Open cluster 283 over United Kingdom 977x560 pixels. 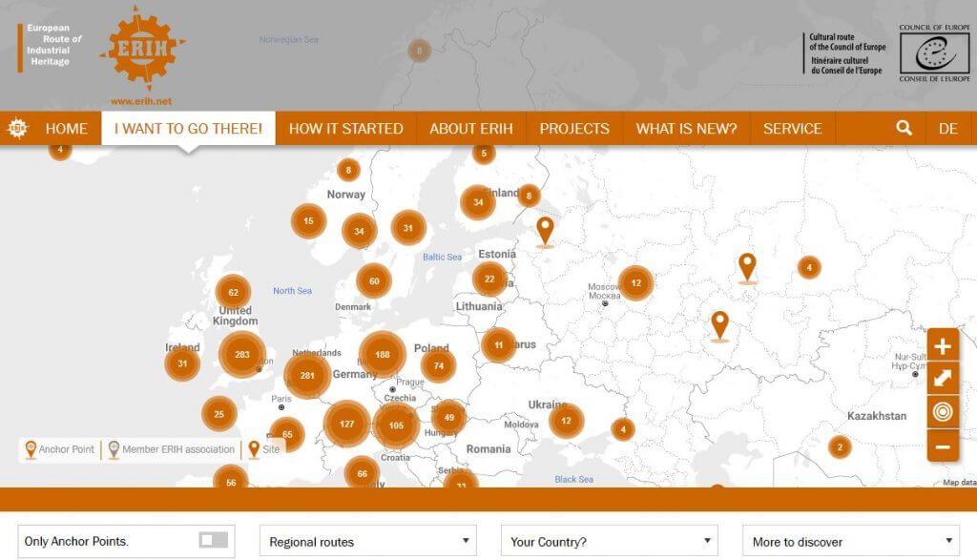pyautogui.click(x=242, y=355)
